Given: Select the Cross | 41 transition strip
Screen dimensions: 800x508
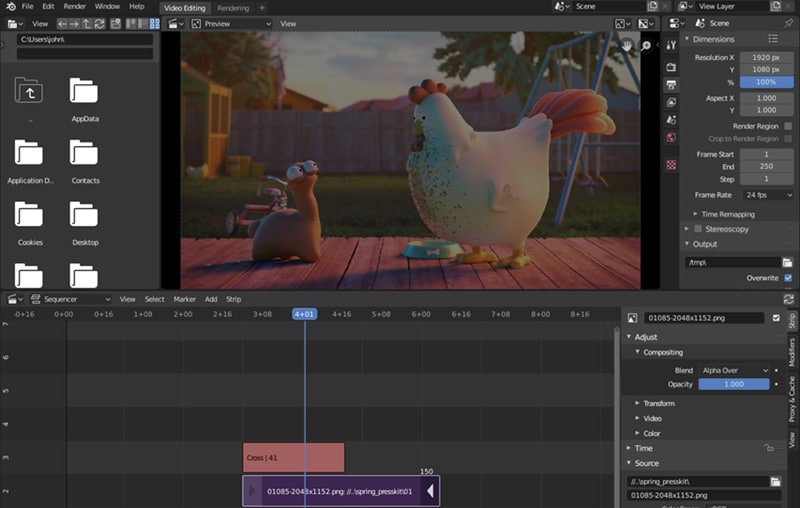Looking at the screenshot, I should (x=293, y=457).
